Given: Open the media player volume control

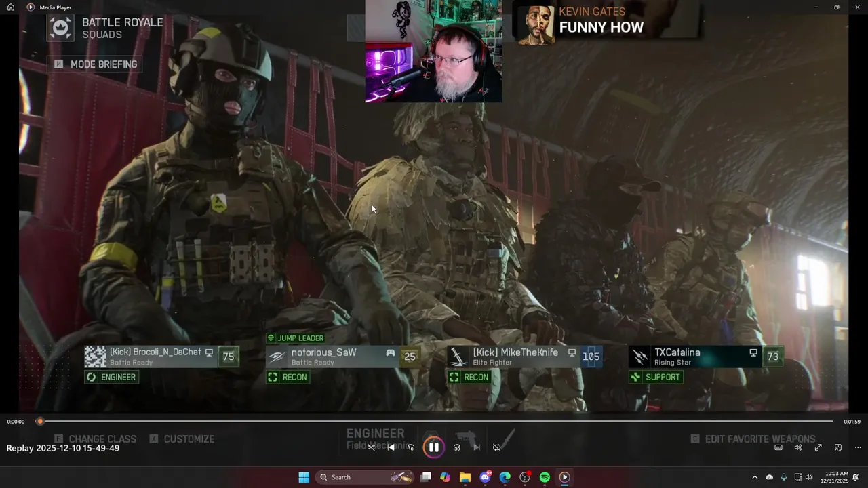Looking at the screenshot, I should click(798, 447).
